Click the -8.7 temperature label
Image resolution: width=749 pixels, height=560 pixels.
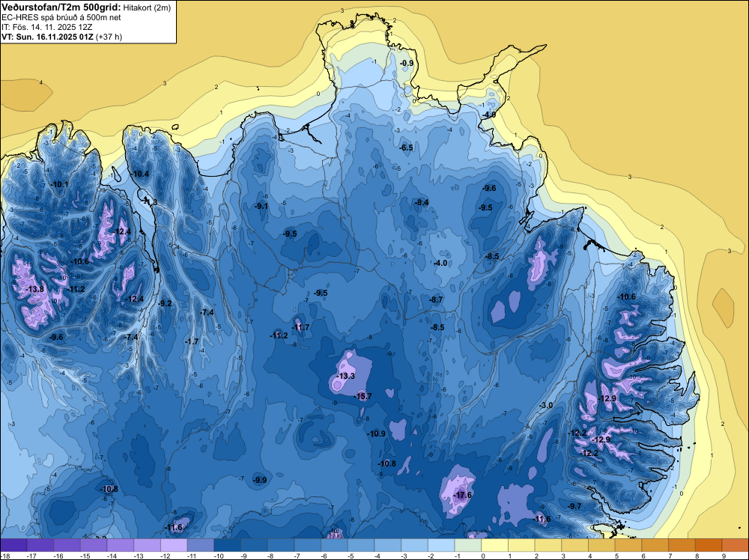[436, 299]
